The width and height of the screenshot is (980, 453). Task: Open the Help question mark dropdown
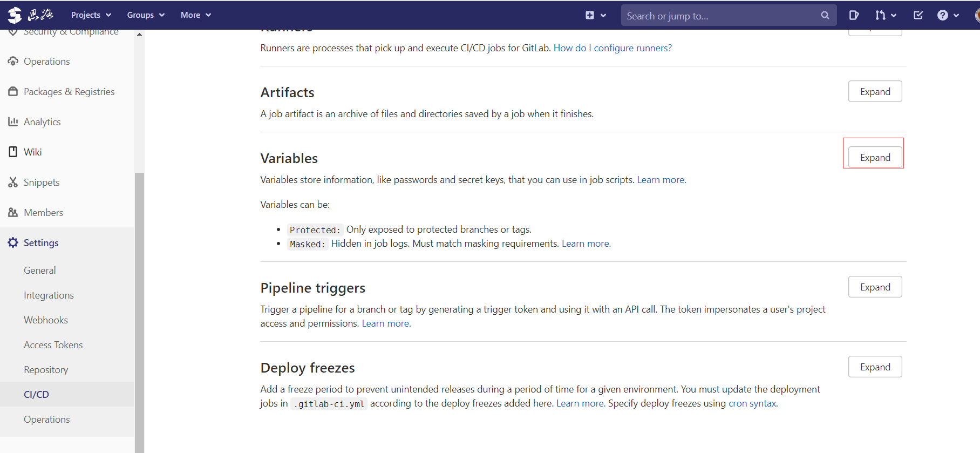pyautogui.click(x=948, y=15)
